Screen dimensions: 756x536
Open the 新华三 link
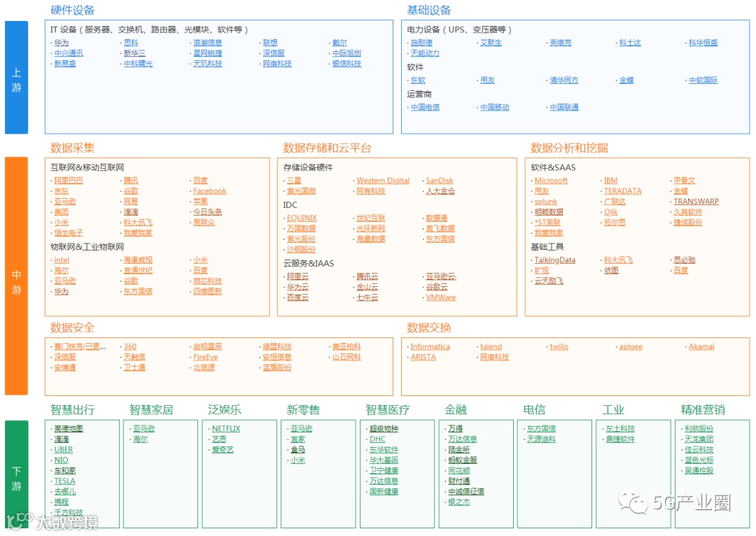(x=134, y=53)
